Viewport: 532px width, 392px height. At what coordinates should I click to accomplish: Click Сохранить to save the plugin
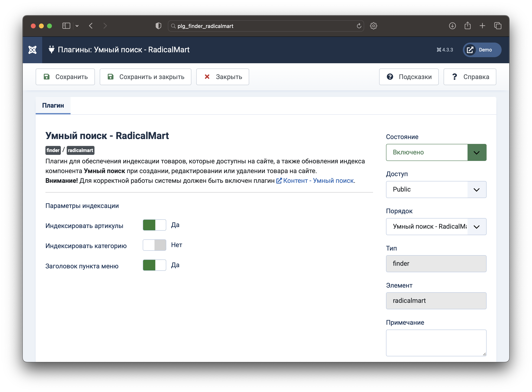pyautogui.click(x=65, y=77)
